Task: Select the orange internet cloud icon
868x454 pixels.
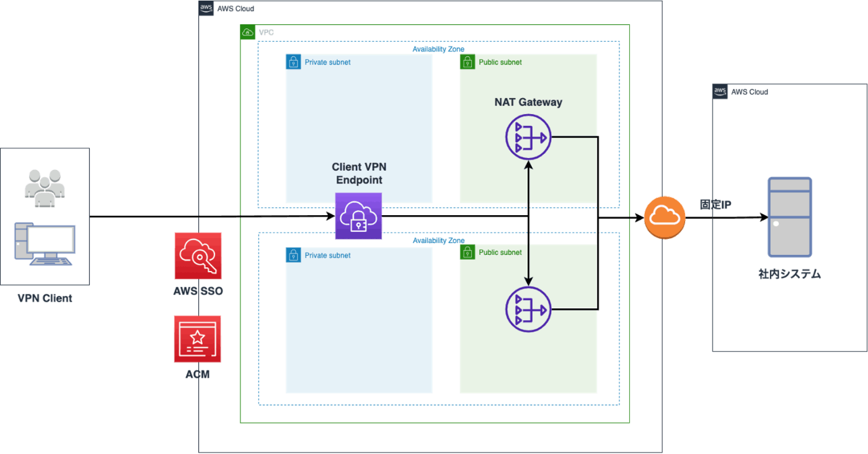Action: tap(665, 217)
